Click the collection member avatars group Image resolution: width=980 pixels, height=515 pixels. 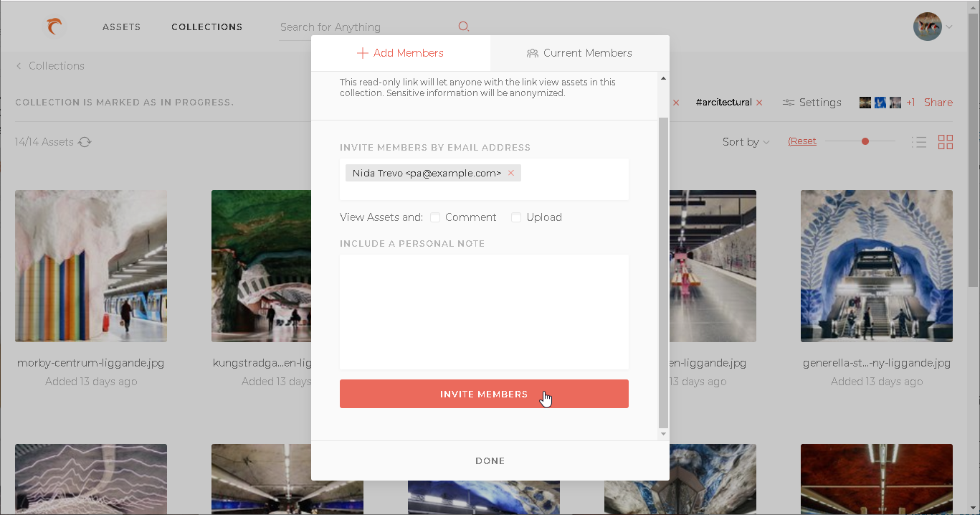coord(880,103)
